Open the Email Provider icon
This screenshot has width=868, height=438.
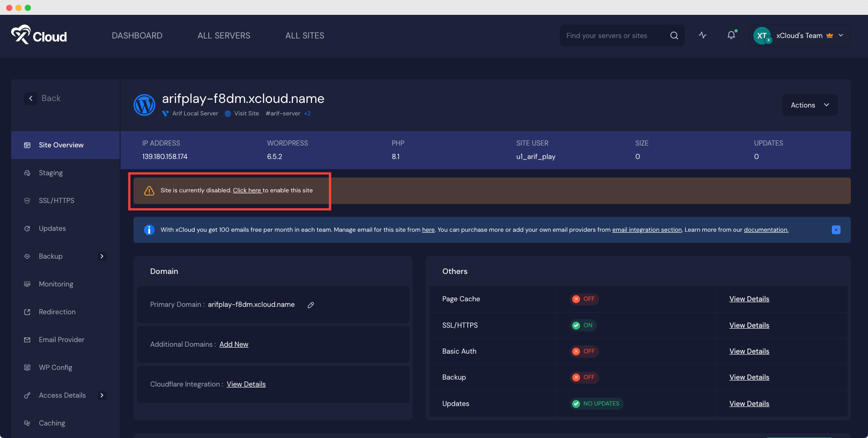[x=28, y=339]
